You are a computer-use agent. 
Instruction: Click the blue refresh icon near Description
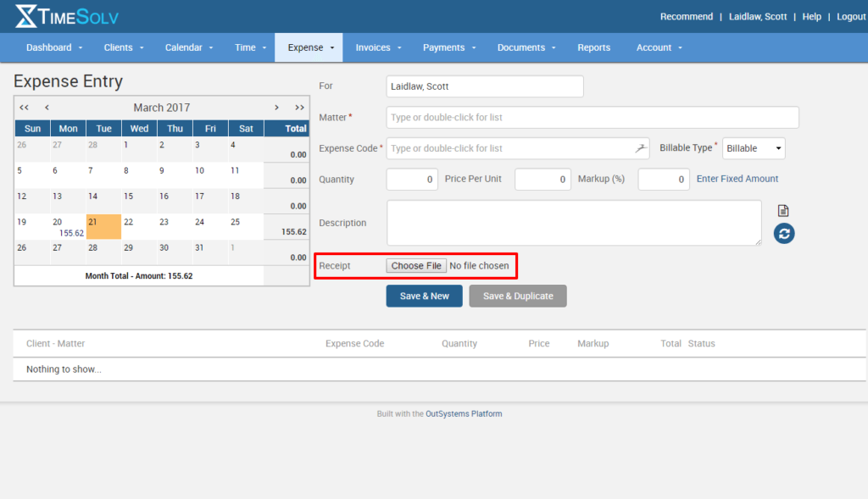tap(782, 233)
